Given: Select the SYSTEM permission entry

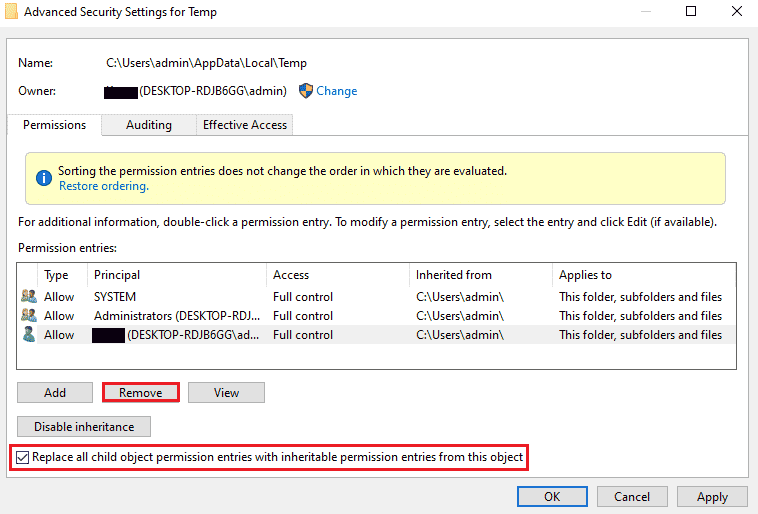Looking at the screenshot, I should [x=377, y=296].
